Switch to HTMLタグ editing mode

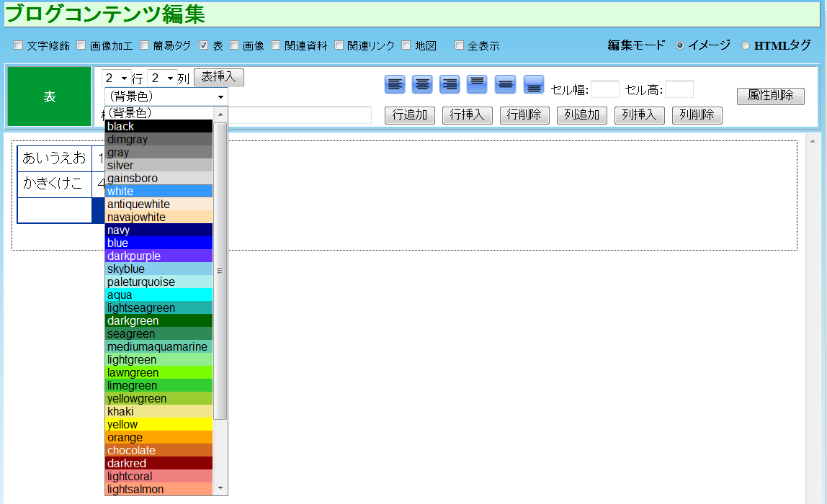(746, 45)
